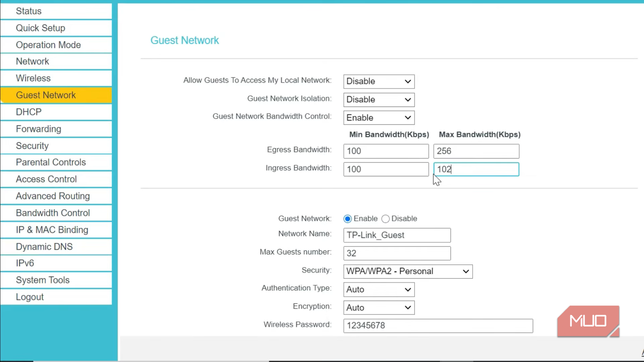The height and width of the screenshot is (362, 644).
Task: Expand Guest Network Isolation dropdown
Action: click(379, 100)
